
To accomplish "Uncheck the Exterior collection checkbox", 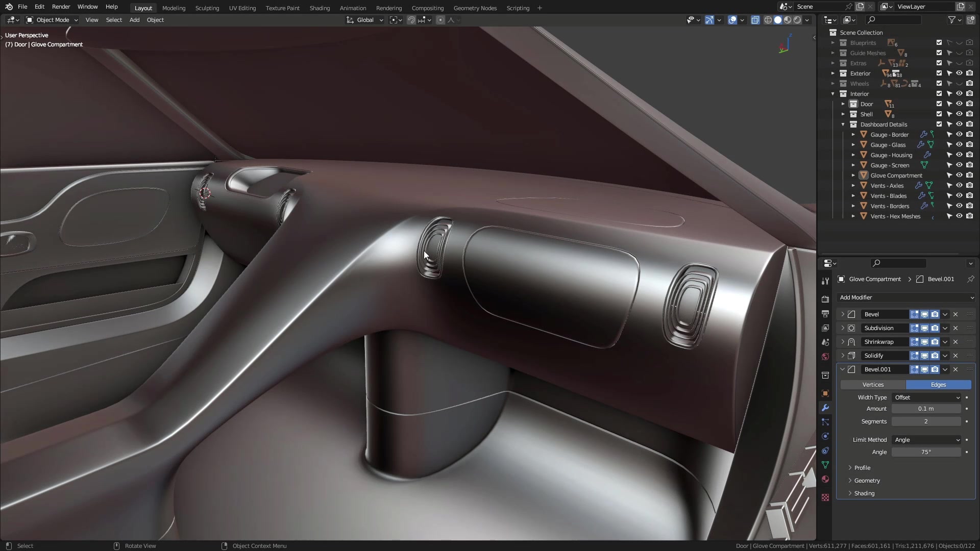I will pyautogui.click(x=939, y=73).
